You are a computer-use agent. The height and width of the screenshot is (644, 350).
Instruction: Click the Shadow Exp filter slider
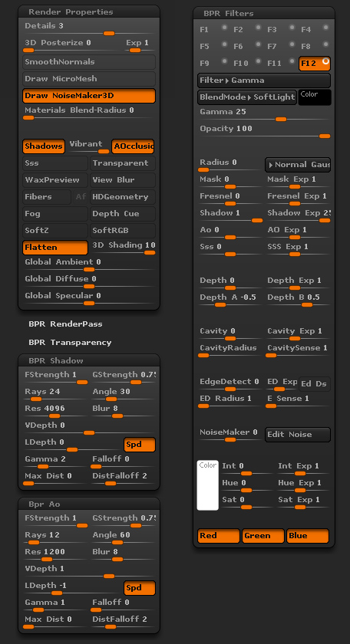click(x=298, y=216)
